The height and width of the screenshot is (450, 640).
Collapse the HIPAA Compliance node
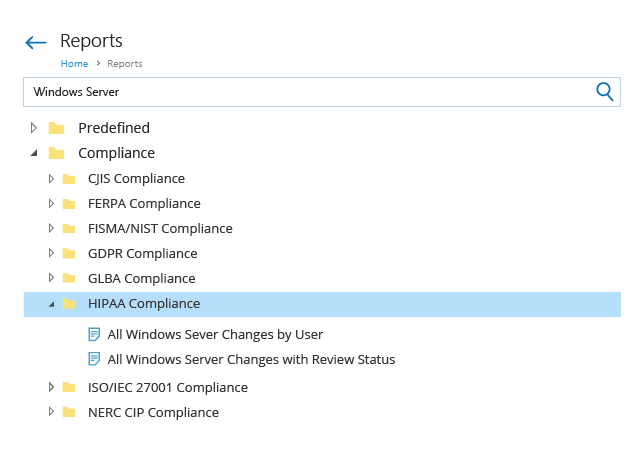coord(51,304)
